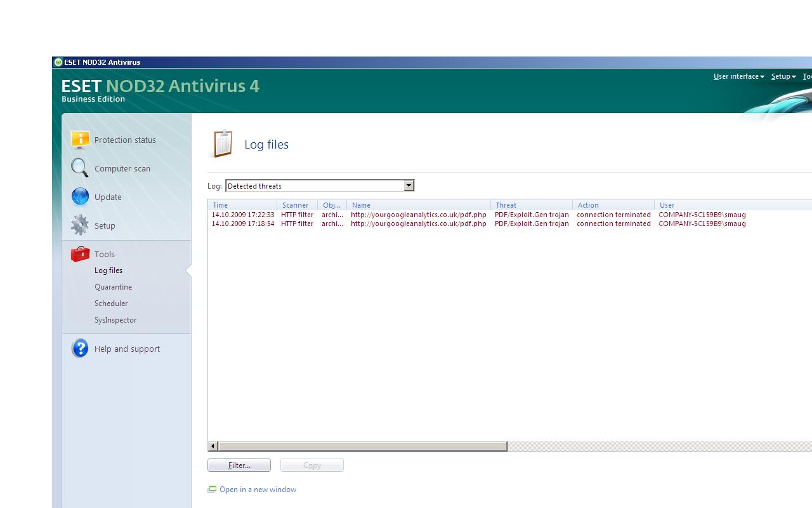Click the left scroll arrow of the log
812x508 pixels.
tap(213, 446)
